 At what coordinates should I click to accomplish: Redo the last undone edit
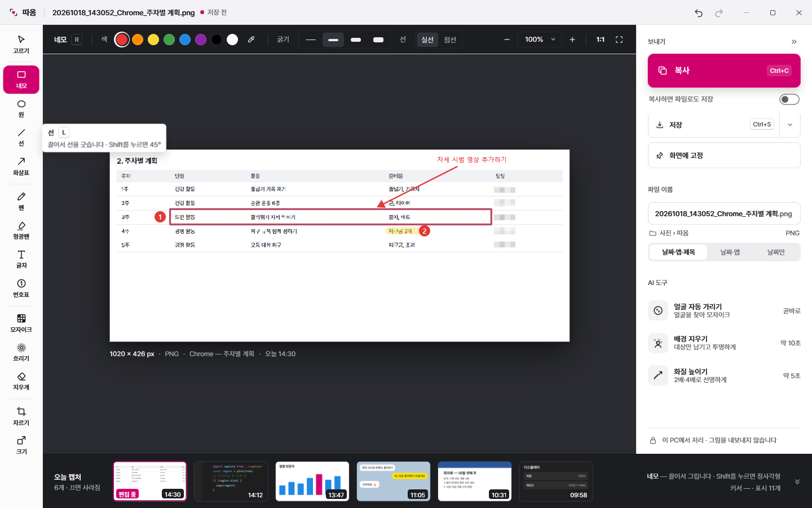[719, 12]
